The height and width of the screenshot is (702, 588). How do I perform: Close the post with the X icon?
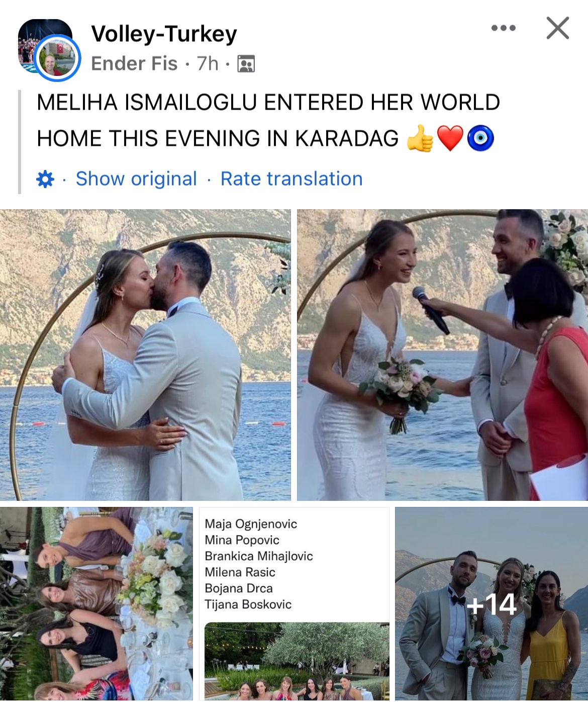(558, 28)
